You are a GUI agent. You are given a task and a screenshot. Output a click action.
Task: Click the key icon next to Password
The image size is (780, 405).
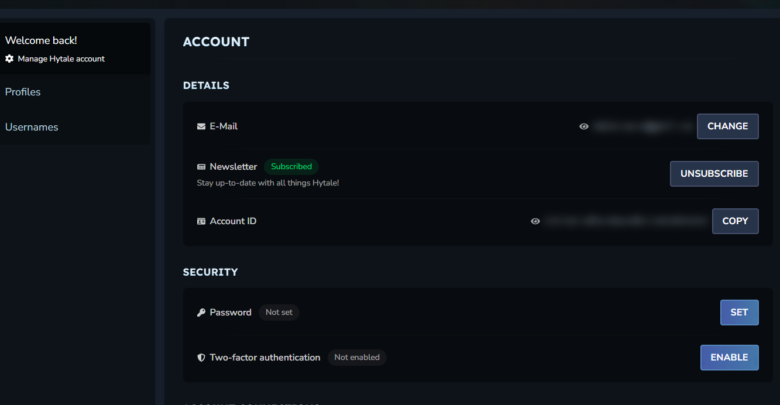(201, 313)
